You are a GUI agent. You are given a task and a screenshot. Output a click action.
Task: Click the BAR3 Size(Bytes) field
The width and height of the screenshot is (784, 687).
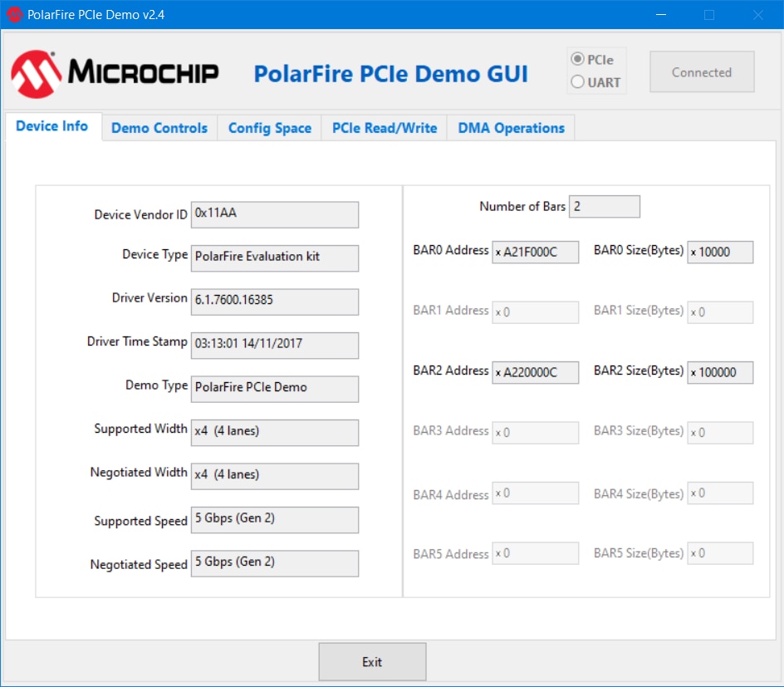pyautogui.click(x=720, y=433)
